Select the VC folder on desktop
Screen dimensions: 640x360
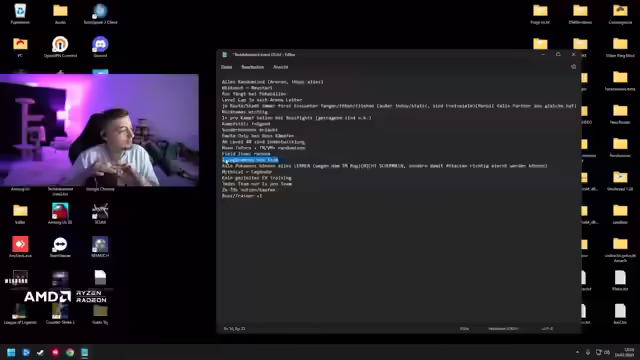point(20,47)
